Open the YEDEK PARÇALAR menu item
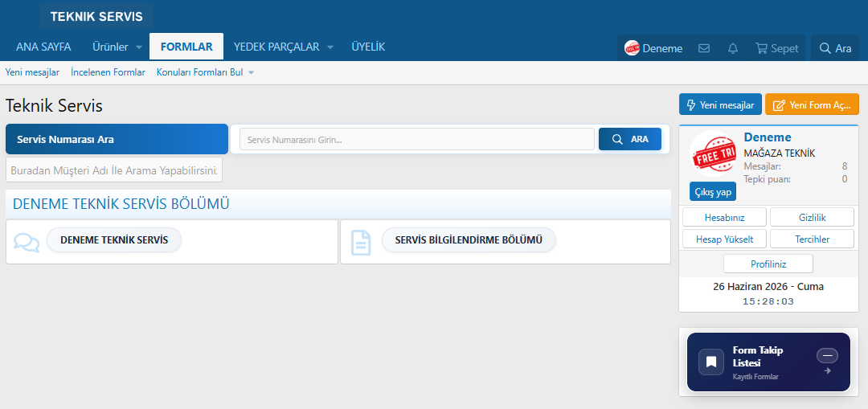Viewport: 868px width, 409px height. coord(276,47)
